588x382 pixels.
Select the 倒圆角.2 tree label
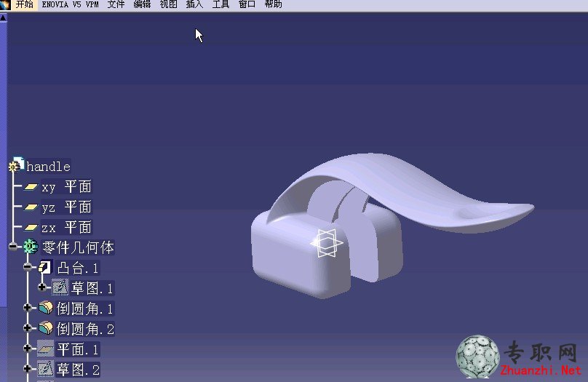pos(85,329)
